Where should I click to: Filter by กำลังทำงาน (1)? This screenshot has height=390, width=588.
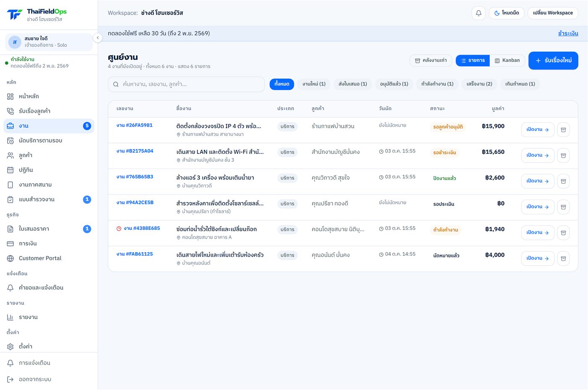click(x=437, y=84)
